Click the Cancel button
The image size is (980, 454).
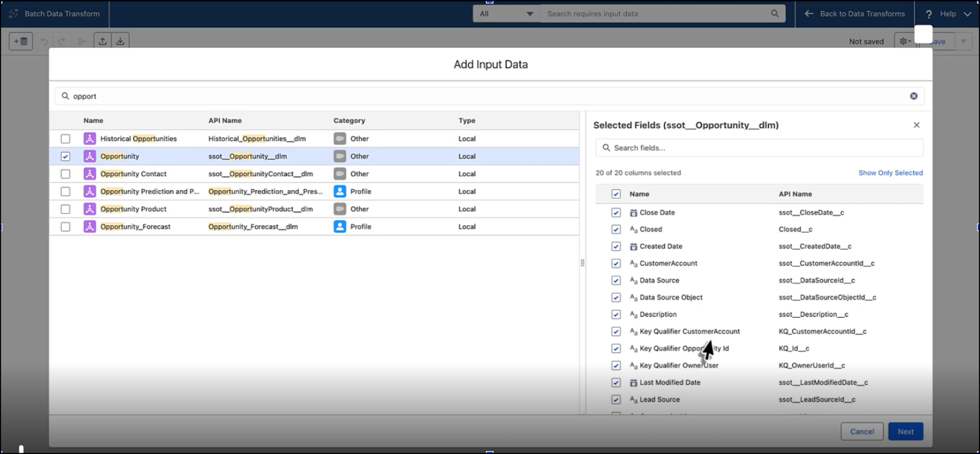[x=862, y=431]
